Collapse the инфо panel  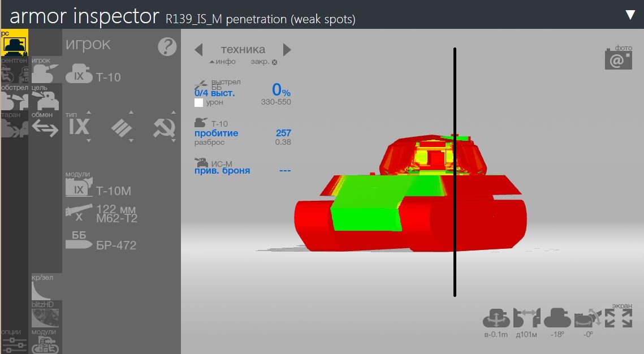[222, 62]
